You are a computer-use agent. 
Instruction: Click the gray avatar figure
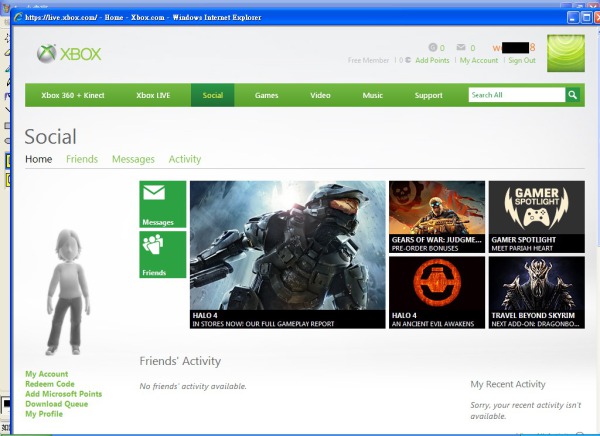point(68,290)
